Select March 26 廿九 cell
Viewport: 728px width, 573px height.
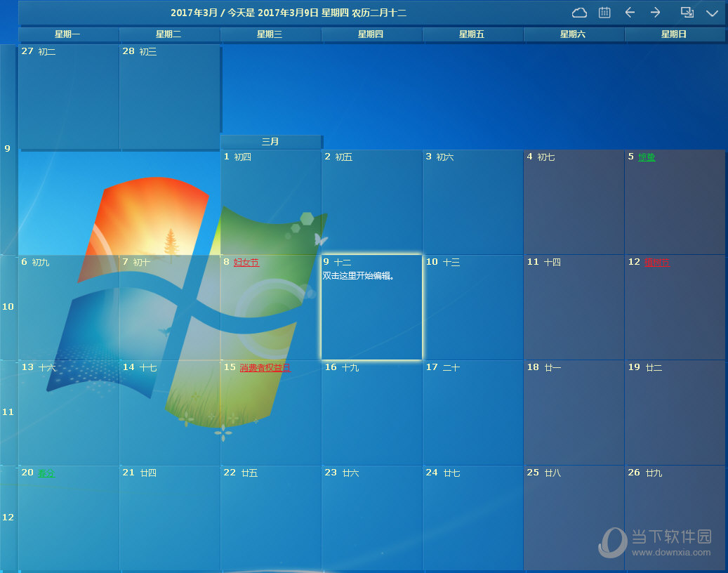675,518
